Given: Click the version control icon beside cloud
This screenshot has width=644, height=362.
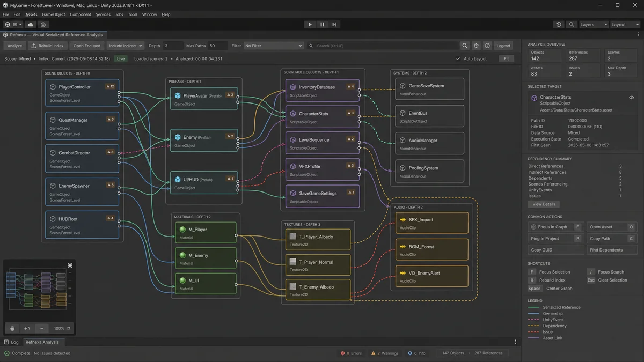Looking at the screenshot, I should coord(43,24).
